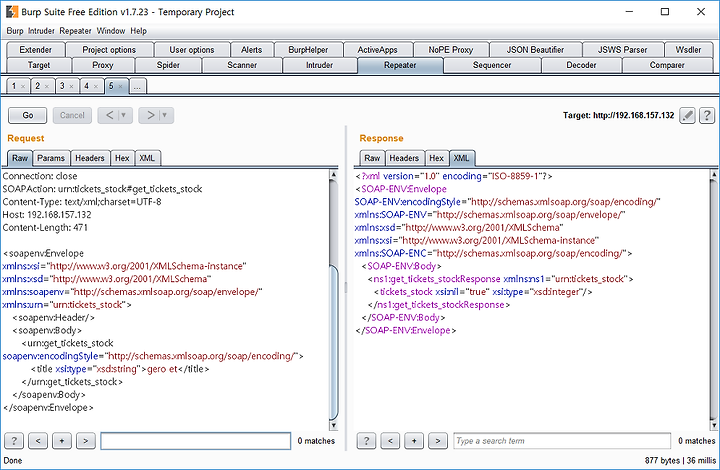This screenshot has height=470, width=720.
Task: Switch to the Spider tab
Action: coord(168,65)
